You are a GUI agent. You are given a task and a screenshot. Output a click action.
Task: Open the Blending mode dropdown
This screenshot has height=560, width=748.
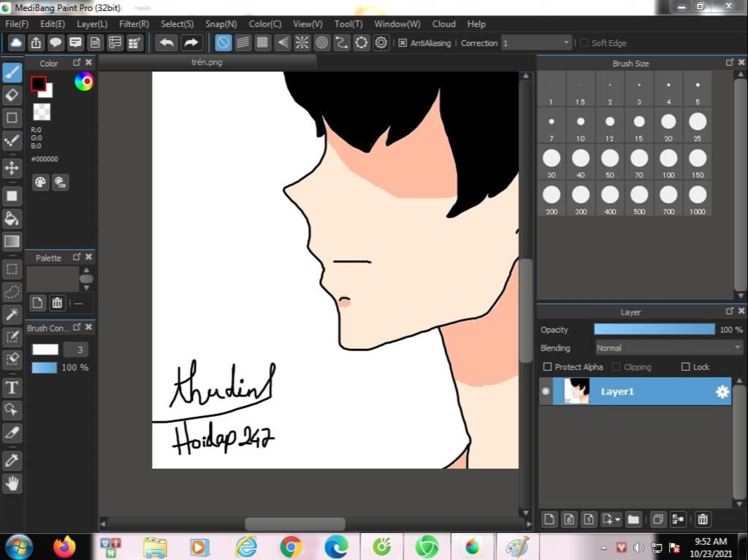pos(669,348)
